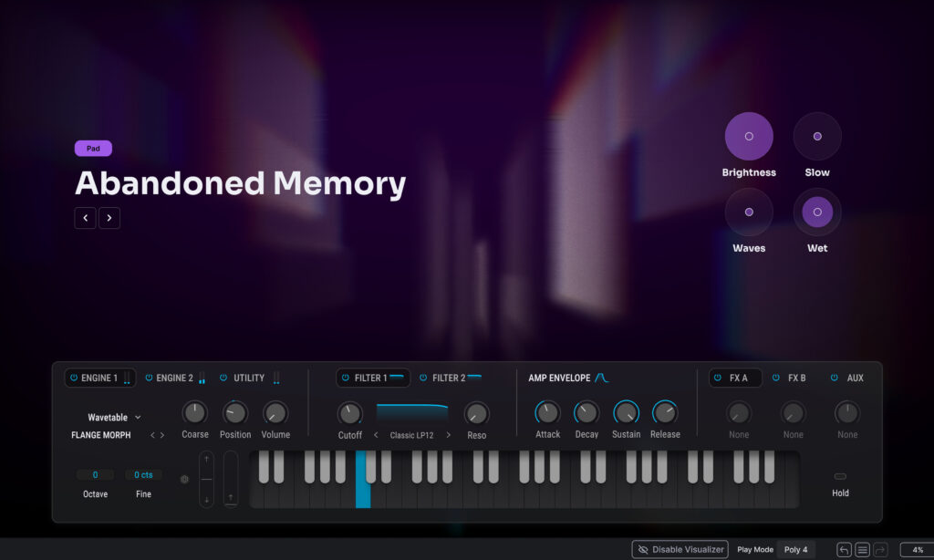Select next wavetable with right arrow

(162, 435)
